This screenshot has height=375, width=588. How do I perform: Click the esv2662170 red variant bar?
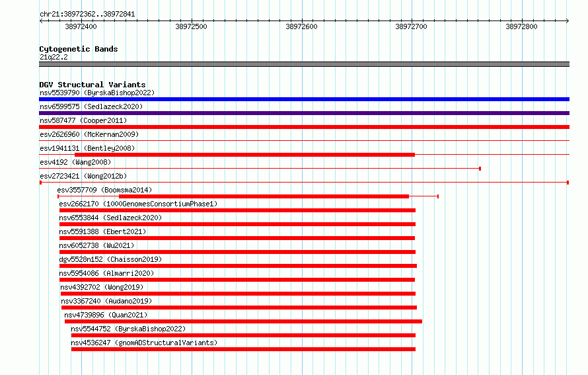(x=237, y=210)
